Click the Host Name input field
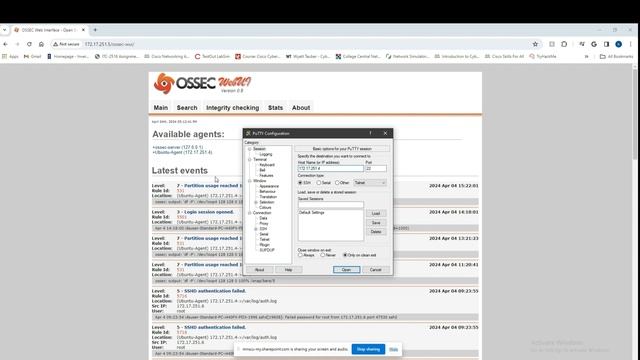 [331, 169]
